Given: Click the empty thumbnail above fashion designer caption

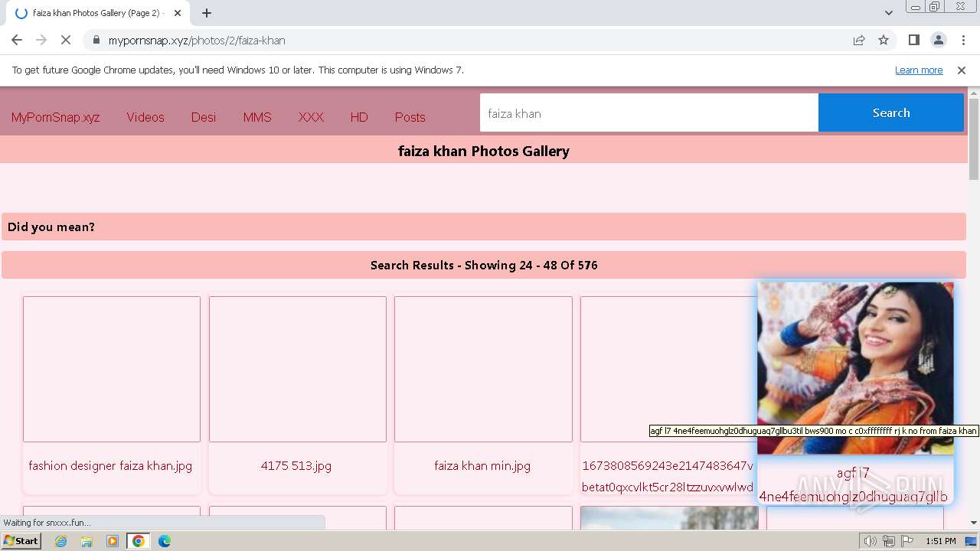Looking at the screenshot, I should click(112, 369).
